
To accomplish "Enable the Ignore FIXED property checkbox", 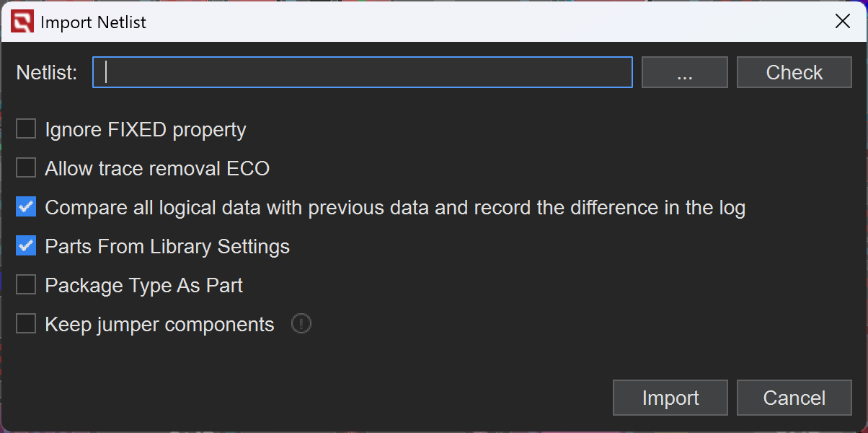I will [26, 129].
